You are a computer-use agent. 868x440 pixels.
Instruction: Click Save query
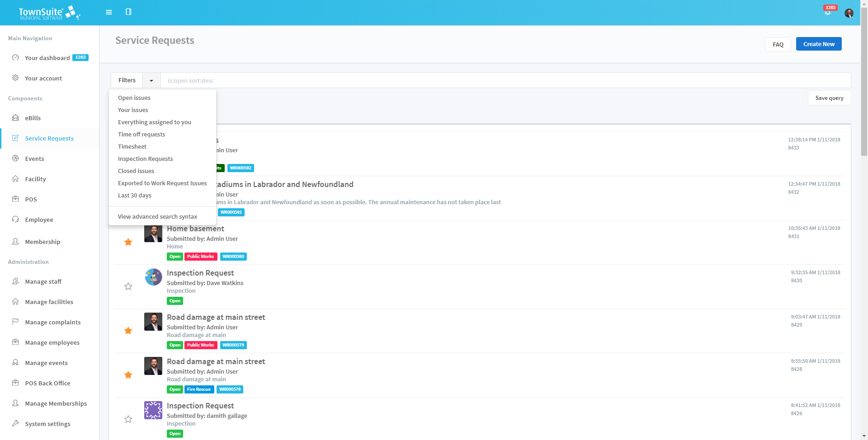coord(829,98)
